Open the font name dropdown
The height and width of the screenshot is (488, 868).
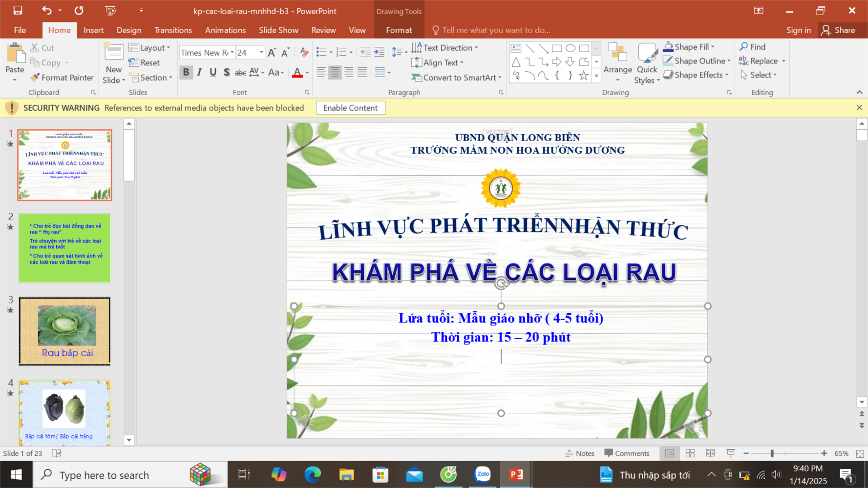coord(232,52)
